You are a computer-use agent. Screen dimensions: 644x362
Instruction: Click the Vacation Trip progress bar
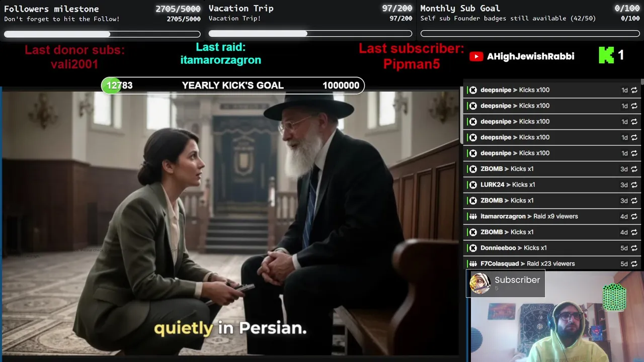(310, 34)
